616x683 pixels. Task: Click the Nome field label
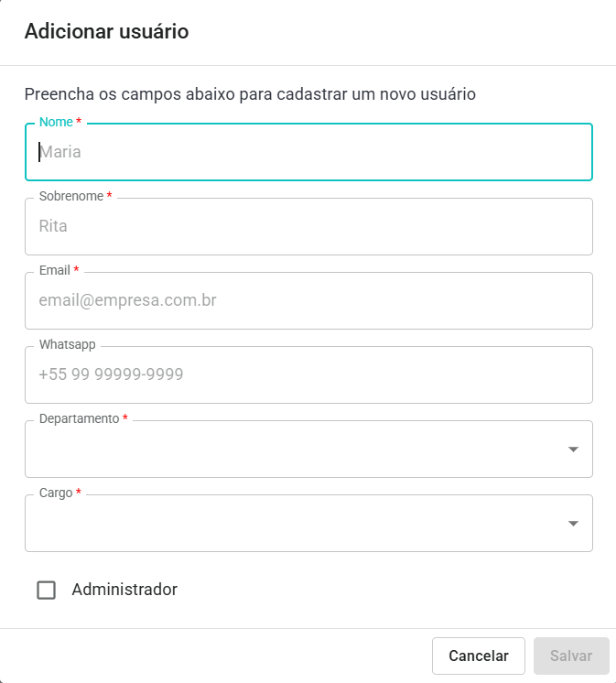click(56, 122)
